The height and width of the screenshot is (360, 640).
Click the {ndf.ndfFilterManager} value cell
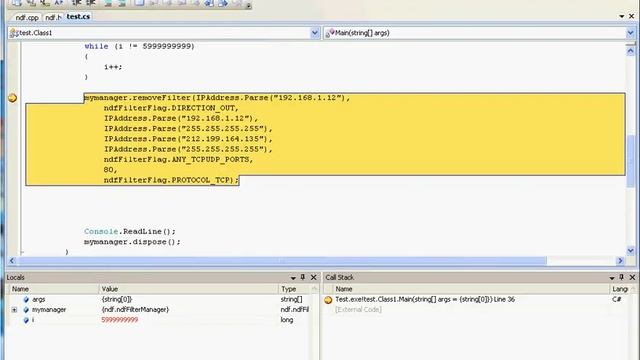(x=135, y=310)
